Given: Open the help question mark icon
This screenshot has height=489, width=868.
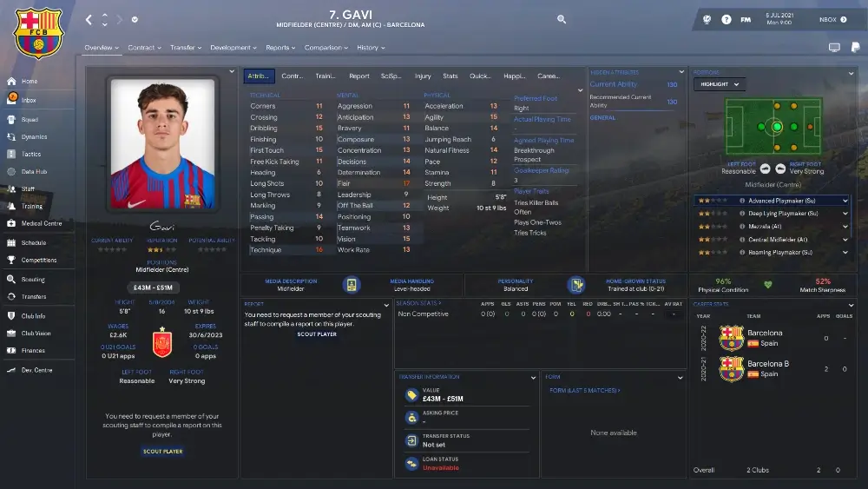Looking at the screenshot, I should (727, 19).
